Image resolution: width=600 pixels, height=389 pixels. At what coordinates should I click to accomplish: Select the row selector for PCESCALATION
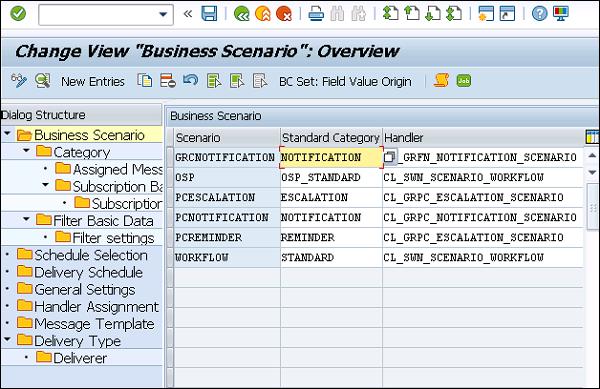click(170, 197)
